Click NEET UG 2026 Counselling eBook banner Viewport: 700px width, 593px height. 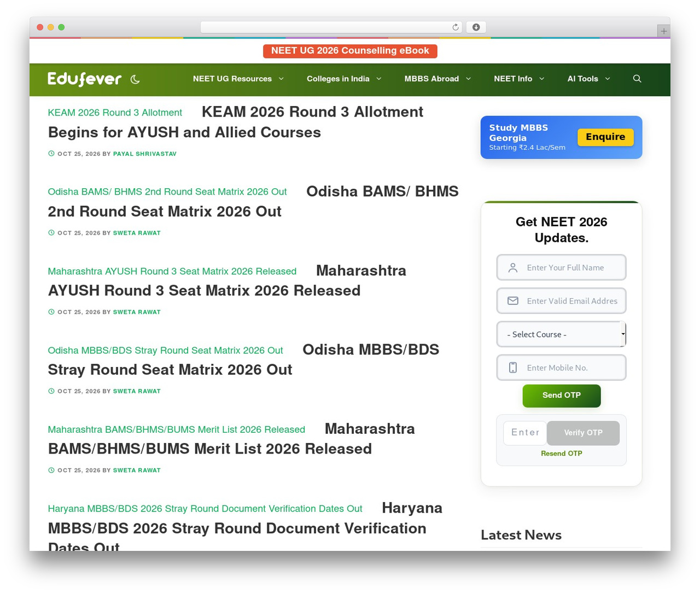point(350,51)
